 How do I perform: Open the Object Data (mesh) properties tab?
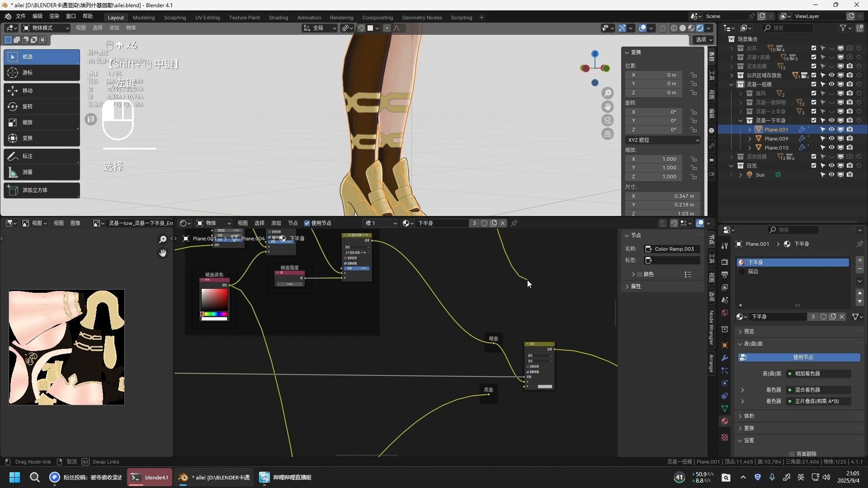click(725, 408)
